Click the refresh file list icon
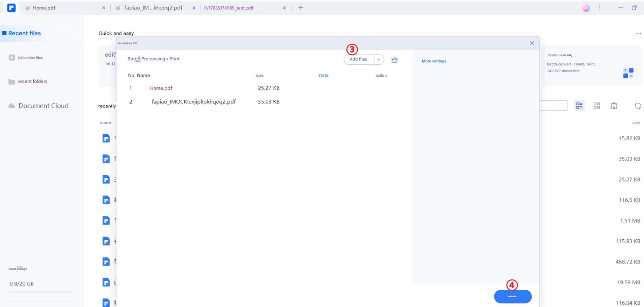Image resolution: width=644 pixels, height=307 pixels. (x=637, y=106)
